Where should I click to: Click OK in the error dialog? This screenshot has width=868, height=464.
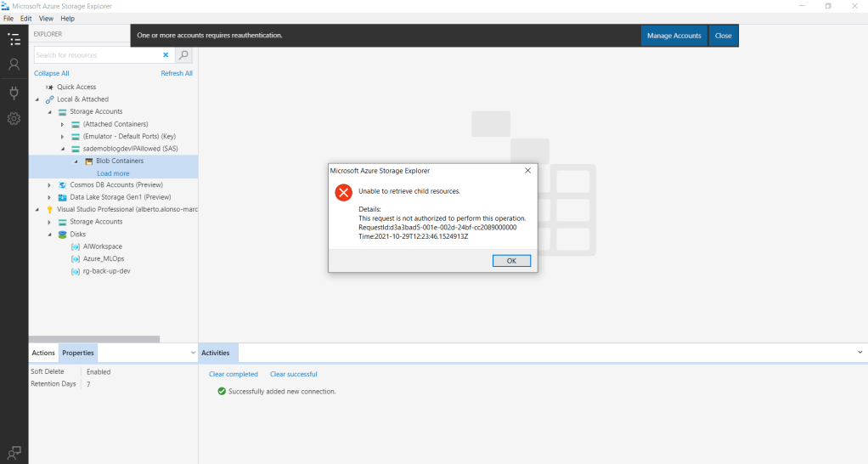pos(511,261)
